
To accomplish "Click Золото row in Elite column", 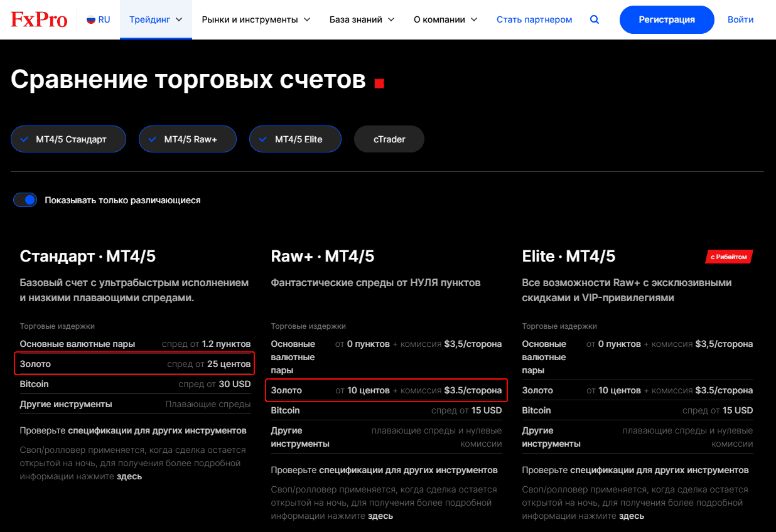I will (x=637, y=390).
